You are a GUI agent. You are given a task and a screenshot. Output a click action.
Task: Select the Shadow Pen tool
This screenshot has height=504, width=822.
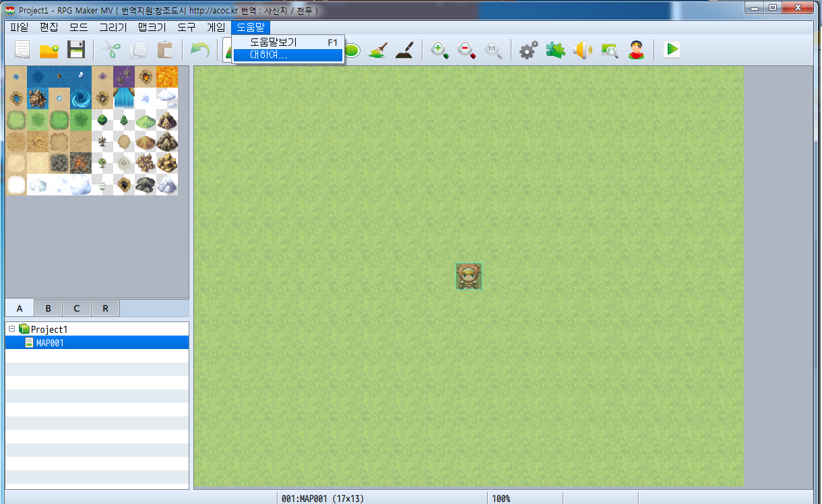(404, 50)
